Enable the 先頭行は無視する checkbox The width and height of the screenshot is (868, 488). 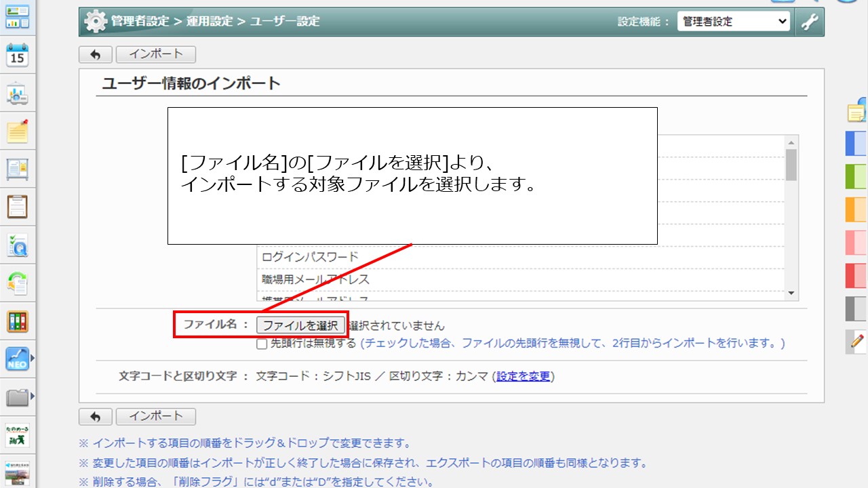coord(262,344)
